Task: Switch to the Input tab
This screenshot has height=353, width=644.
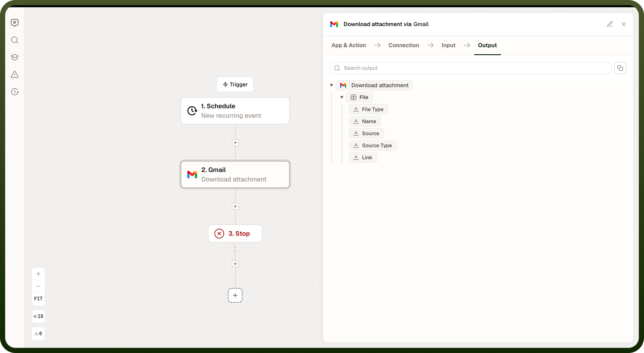Action: [x=448, y=45]
